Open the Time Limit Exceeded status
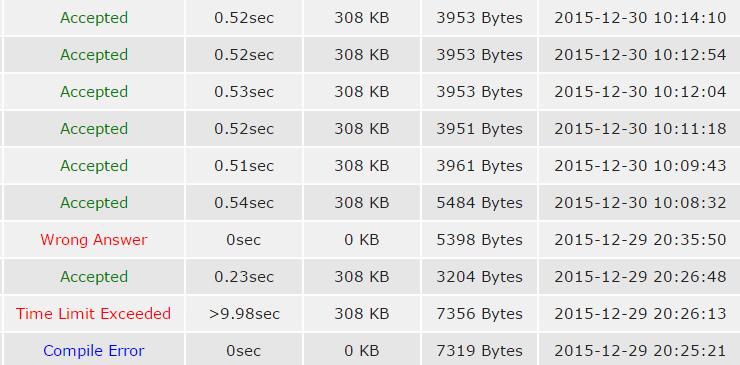The height and width of the screenshot is (365, 740). coord(93,314)
